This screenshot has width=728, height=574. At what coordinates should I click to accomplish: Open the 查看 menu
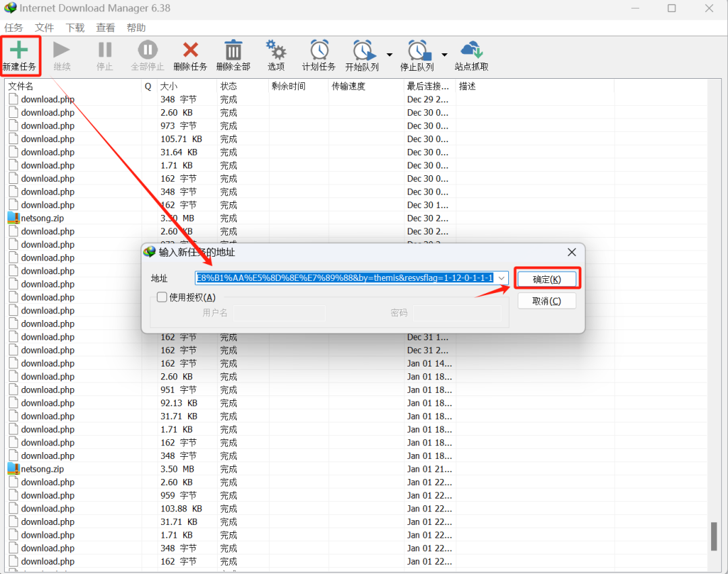click(x=105, y=28)
